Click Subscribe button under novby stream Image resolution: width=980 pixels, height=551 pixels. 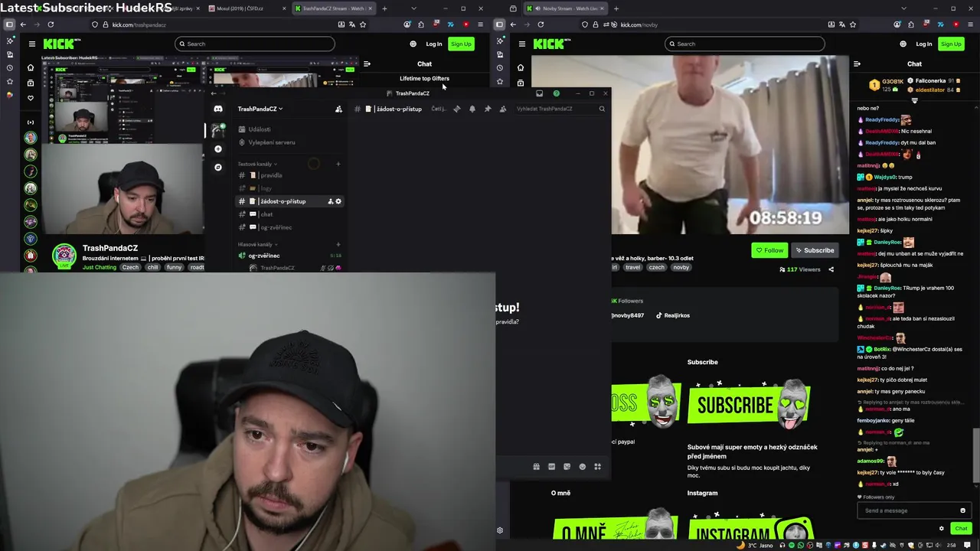coord(814,250)
